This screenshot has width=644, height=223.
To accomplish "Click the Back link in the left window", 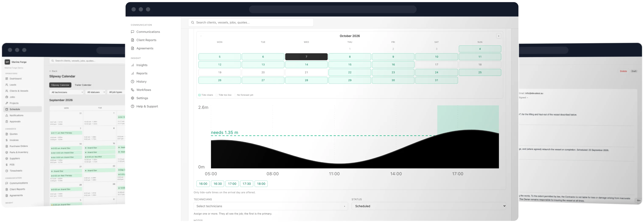I will (x=53, y=71).
